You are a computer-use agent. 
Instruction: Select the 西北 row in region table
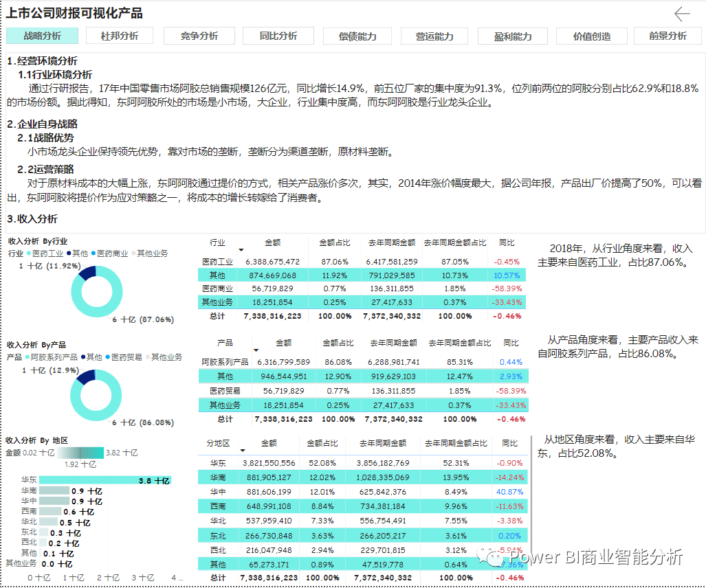pos(363,550)
